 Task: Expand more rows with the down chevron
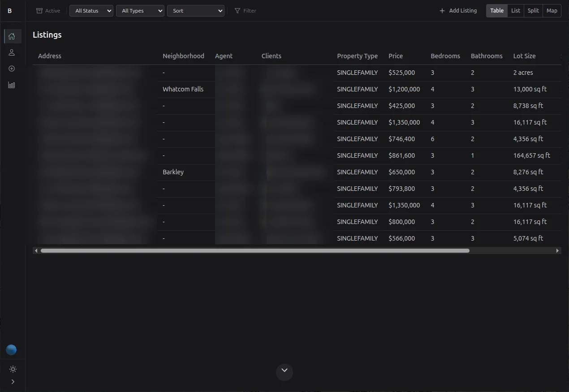(284, 371)
